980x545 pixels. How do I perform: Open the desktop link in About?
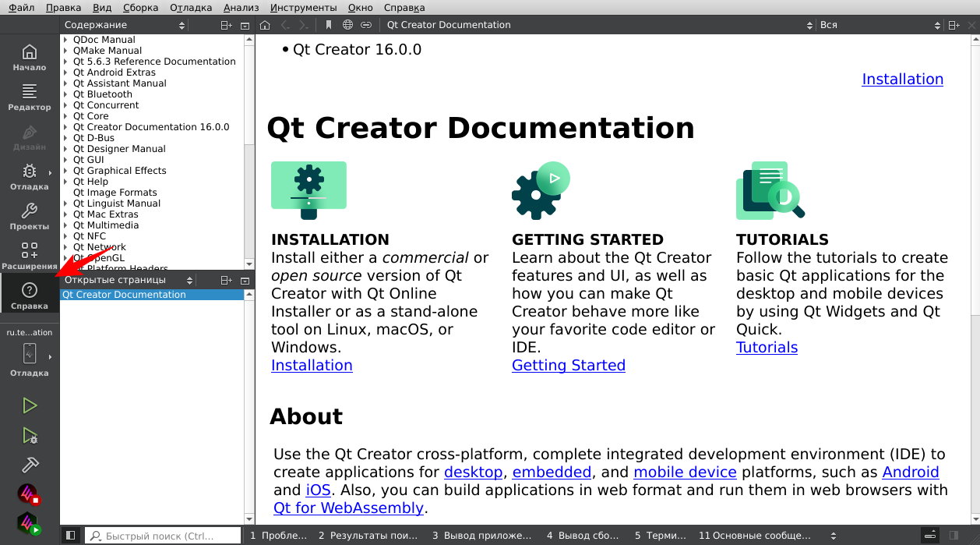tap(473, 472)
